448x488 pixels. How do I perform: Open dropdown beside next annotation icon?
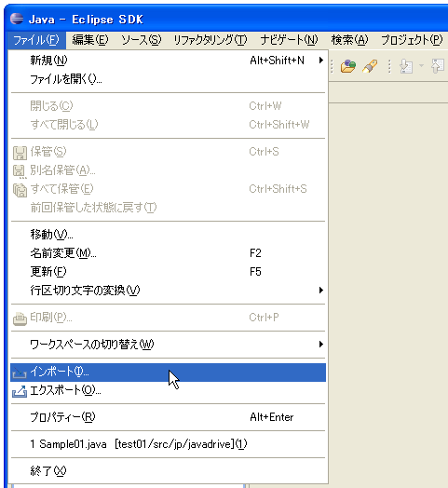(x=421, y=66)
